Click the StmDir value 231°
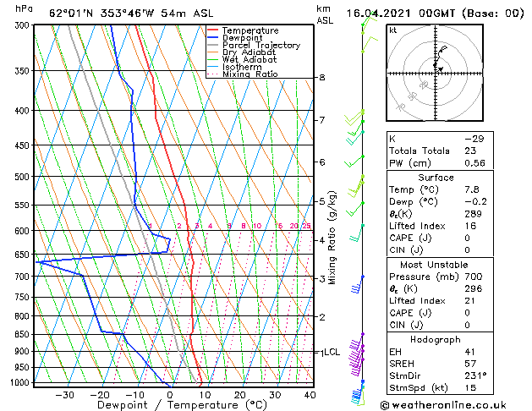 point(475,375)
